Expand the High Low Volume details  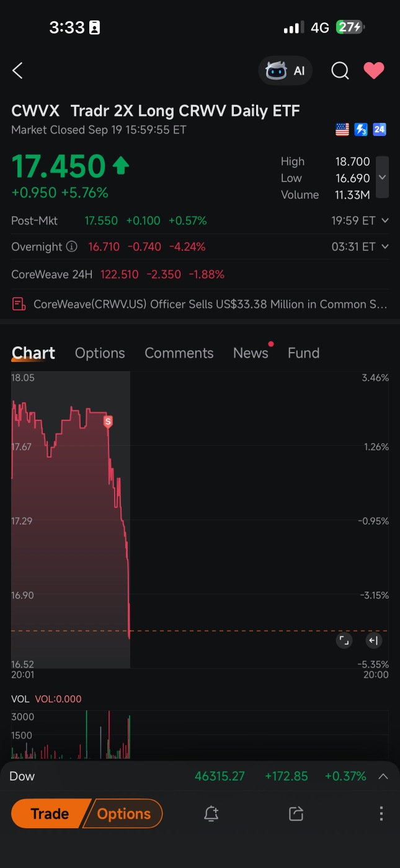coord(383,178)
